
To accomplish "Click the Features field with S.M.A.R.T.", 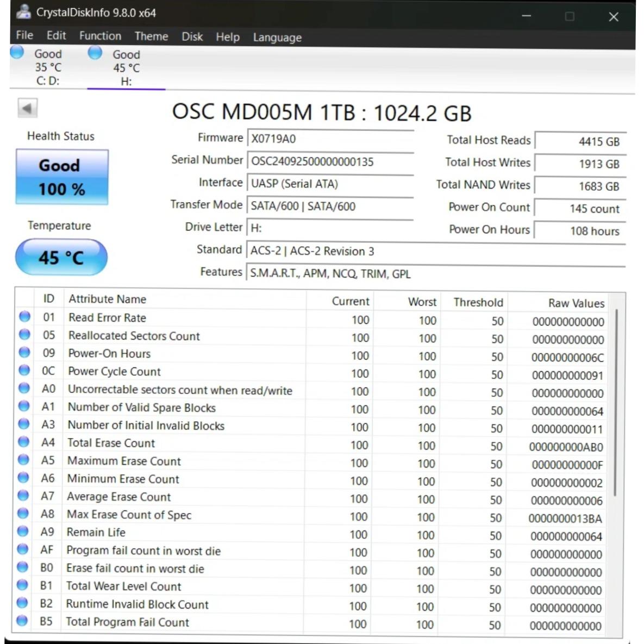I will [x=436, y=273].
